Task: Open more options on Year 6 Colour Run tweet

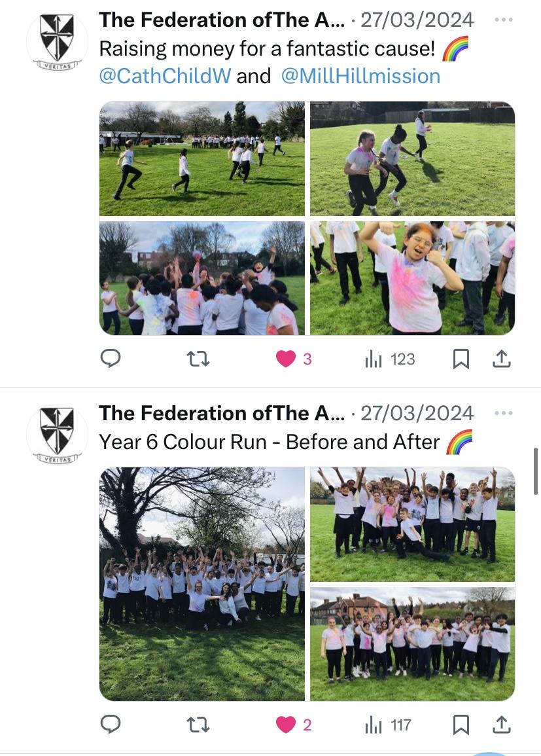Action: tap(504, 413)
